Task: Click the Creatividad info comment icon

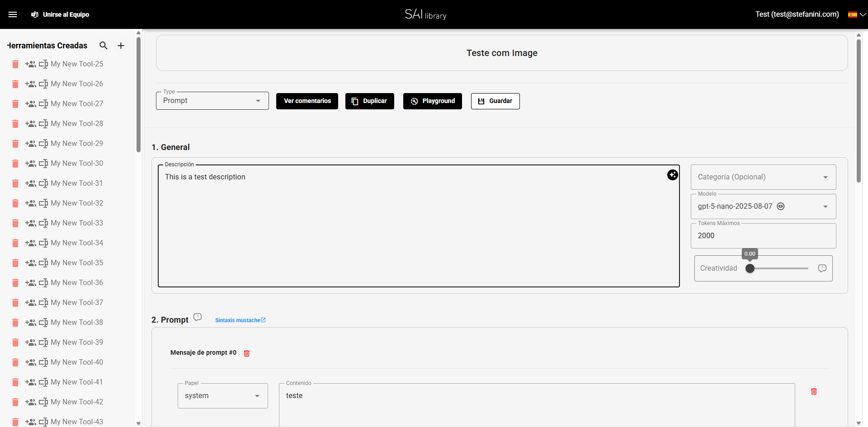Action: coord(822,268)
